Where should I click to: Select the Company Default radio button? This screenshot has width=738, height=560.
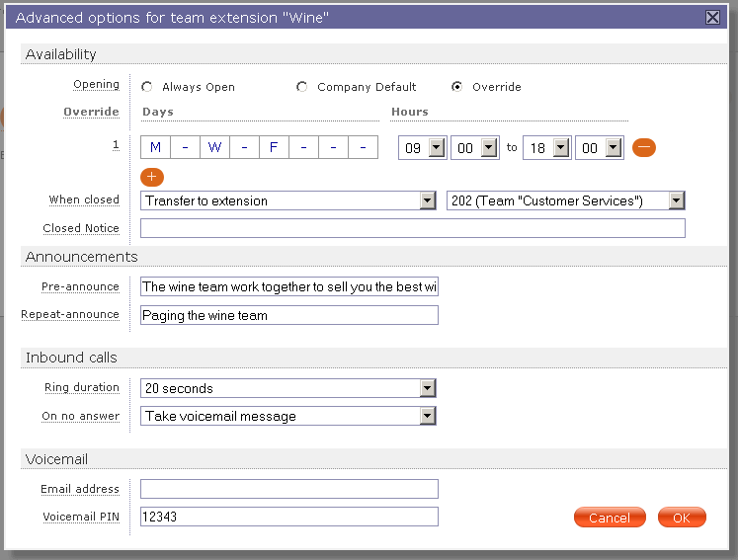(x=301, y=87)
